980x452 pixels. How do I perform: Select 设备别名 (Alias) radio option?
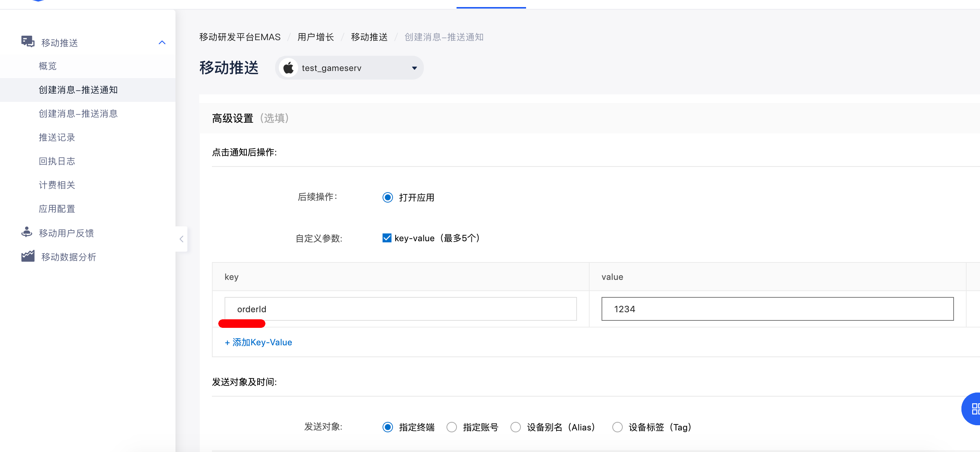coord(516,427)
